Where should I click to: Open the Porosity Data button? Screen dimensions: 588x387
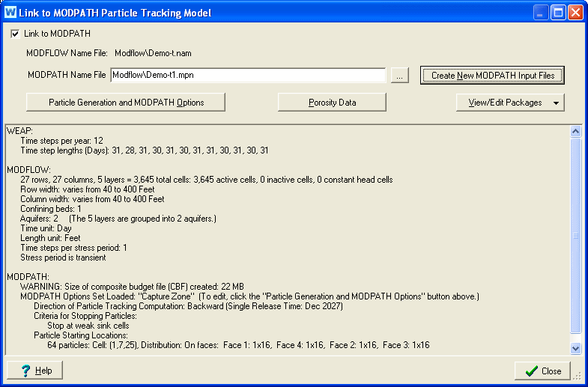coord(333,103)
